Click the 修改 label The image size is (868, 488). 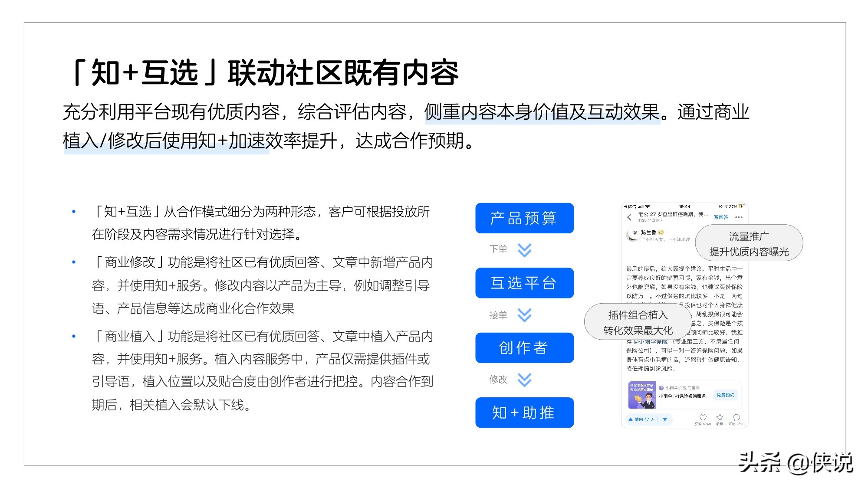tap(498, 380)
